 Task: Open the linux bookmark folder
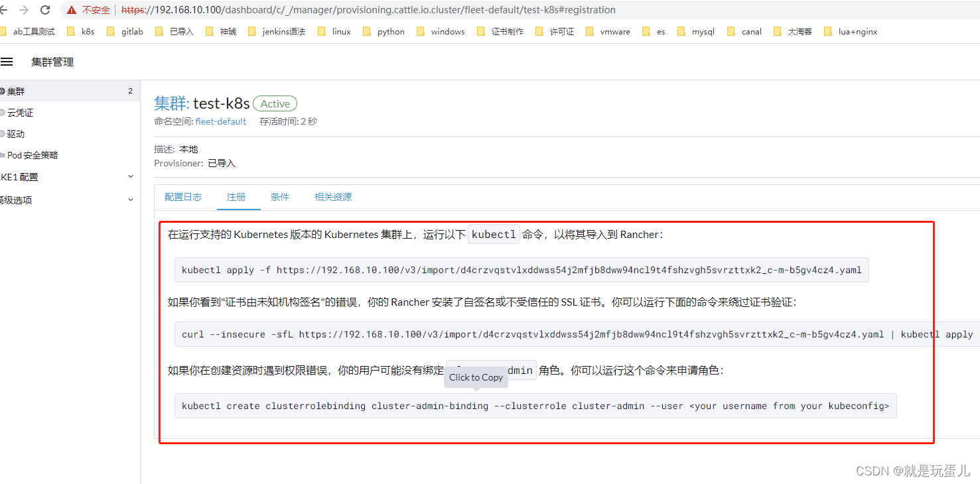coord(334,31)
